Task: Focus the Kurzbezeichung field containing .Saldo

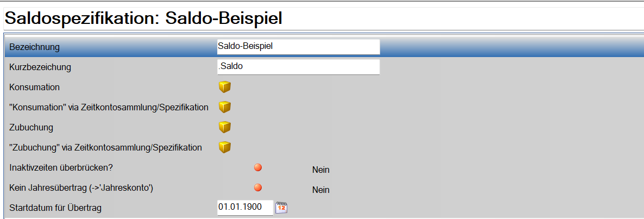Action: click(298, 67)
